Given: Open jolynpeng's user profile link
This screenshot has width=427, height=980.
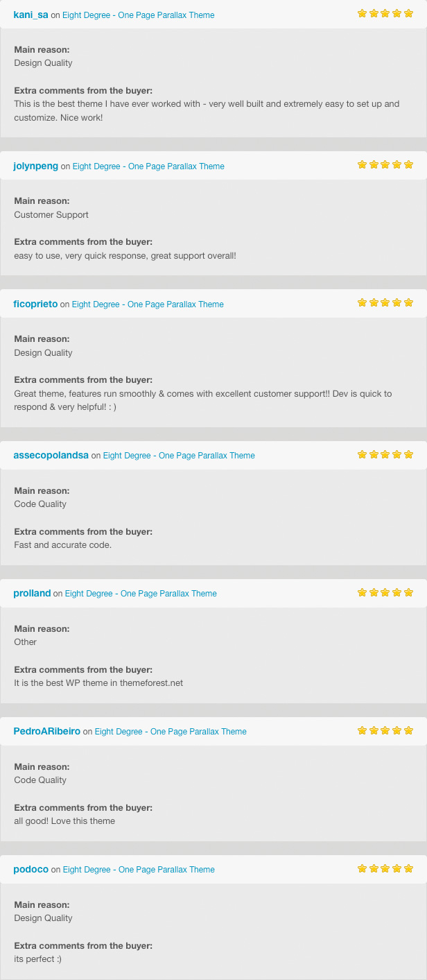Looking at the screenshot, I should tap(35, 166).
